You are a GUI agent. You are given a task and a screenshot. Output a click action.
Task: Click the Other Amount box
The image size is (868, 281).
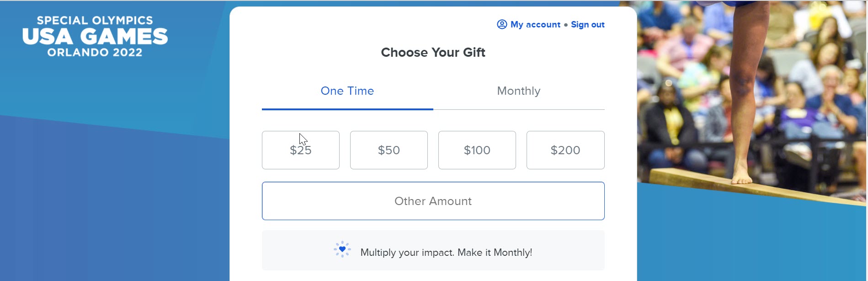pyautogui.click(x=433, y=201)
